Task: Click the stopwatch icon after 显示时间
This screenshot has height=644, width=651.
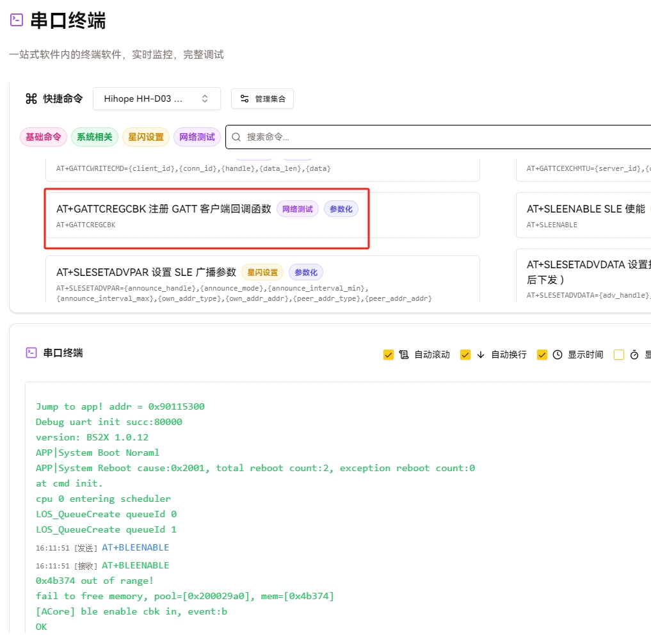Action: 634,355
